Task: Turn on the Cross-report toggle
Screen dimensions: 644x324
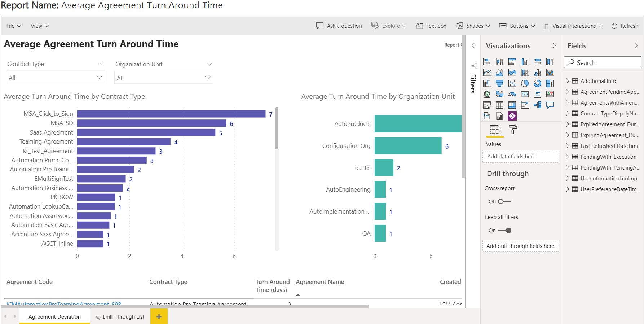Action: click(x=504, y=202)
